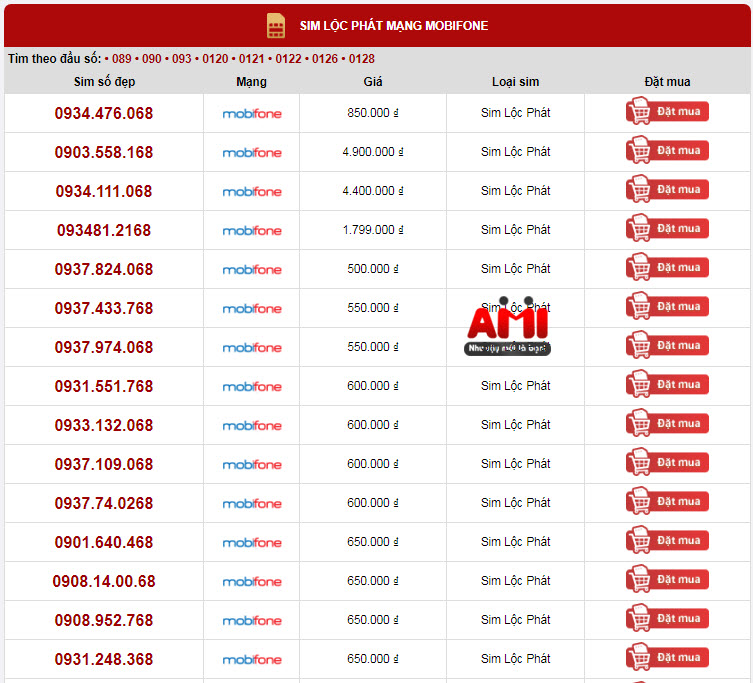Filter by prefix 090

[x=152, y=59]
